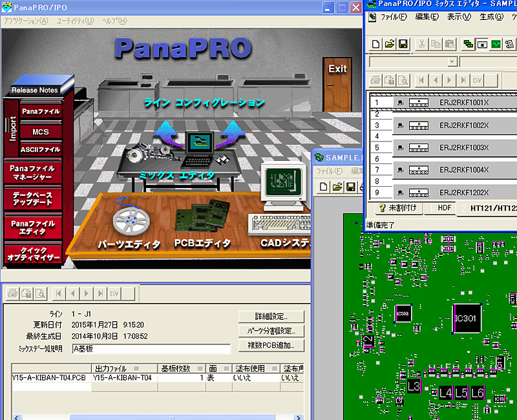This screenshot has height=420, width=517.
Task: Click 詳細設定 button
Action: (x=271, y=317)
